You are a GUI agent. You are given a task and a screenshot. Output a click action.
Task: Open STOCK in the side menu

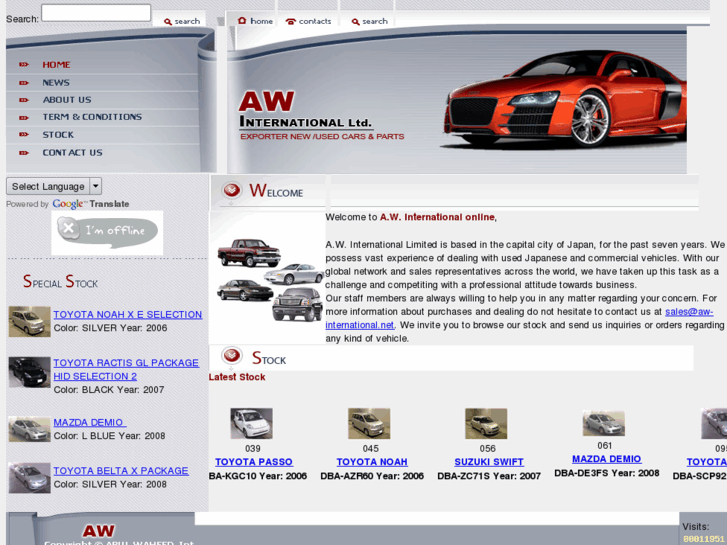point(58,135)
